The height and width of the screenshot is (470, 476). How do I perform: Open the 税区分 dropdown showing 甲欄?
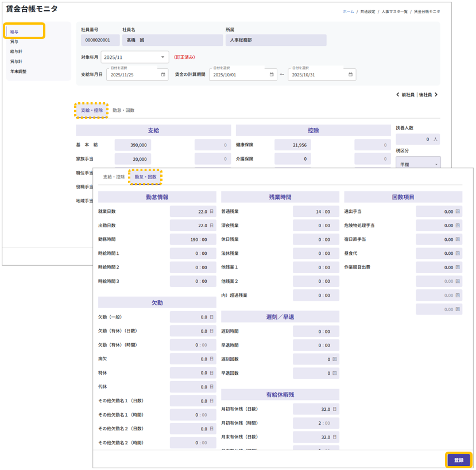tap(418, 164)
